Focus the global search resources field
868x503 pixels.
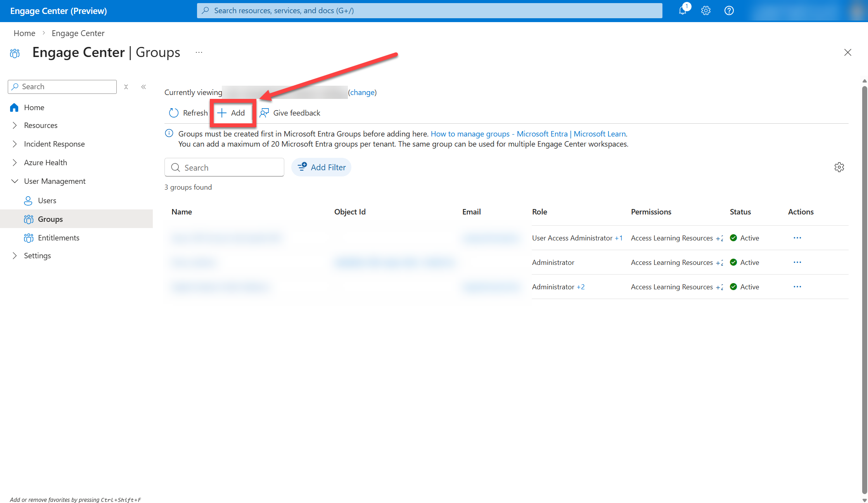tap(430, 10)
